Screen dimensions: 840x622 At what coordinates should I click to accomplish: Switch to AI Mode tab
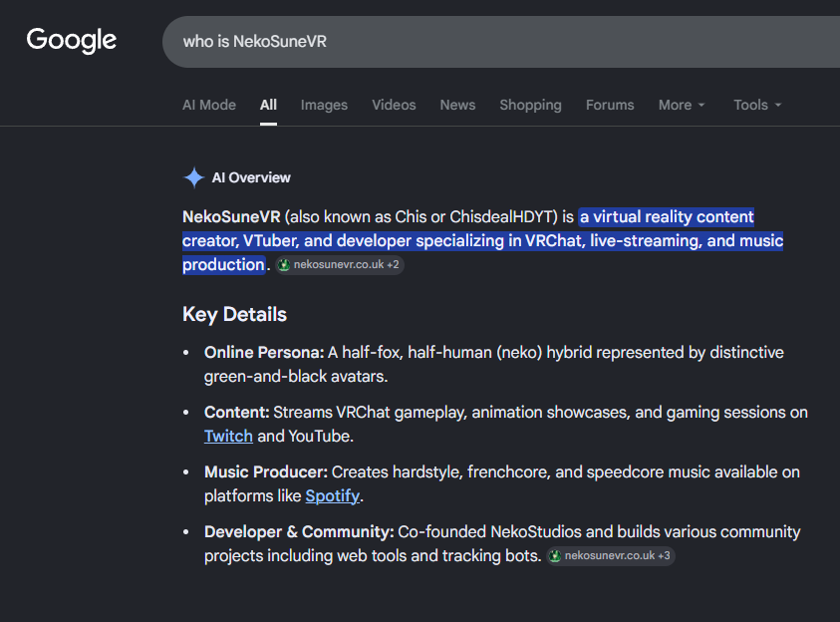click(209, 105)
